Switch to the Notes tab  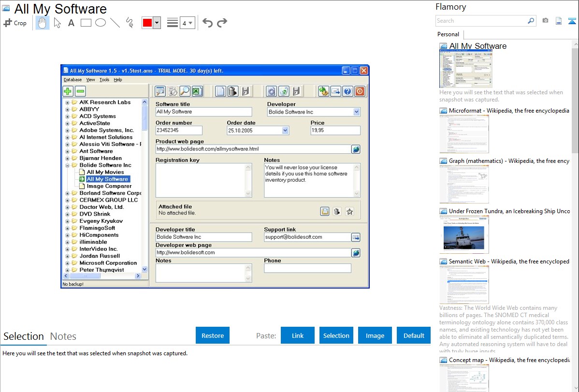click(63, 336)
